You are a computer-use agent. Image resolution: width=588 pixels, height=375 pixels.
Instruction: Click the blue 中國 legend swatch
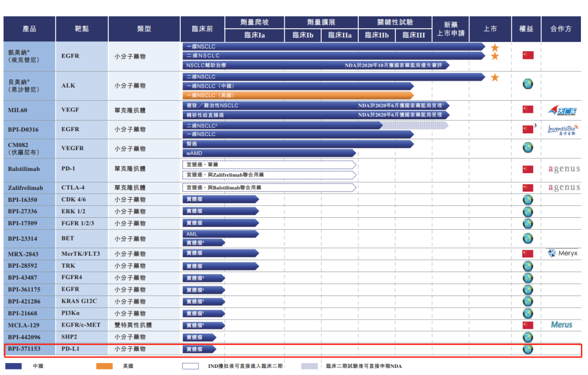click(14, 366)
